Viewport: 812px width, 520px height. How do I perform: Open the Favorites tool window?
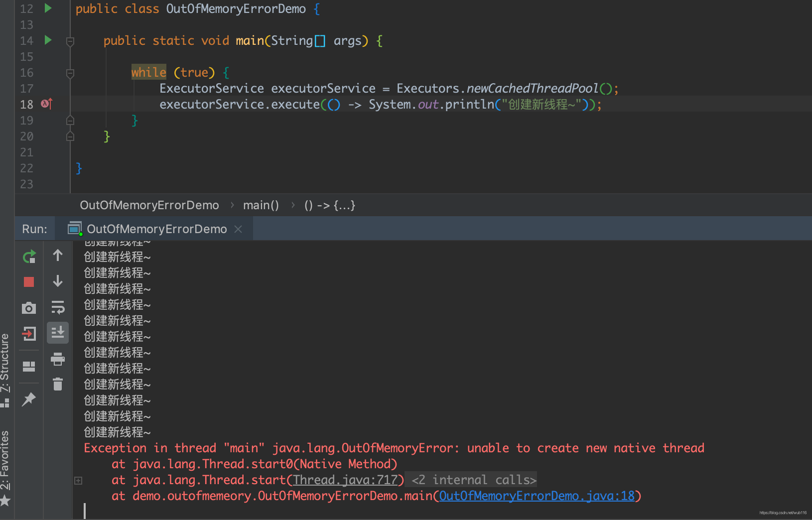pyautogui.click(x=5, y=468)
